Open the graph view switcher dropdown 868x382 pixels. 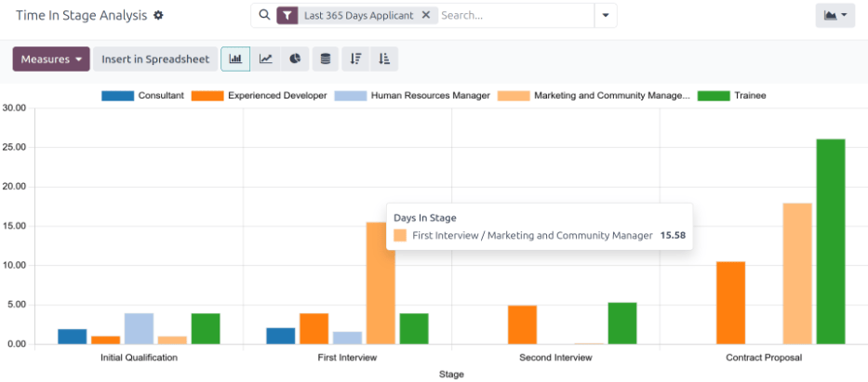point(835,16)
